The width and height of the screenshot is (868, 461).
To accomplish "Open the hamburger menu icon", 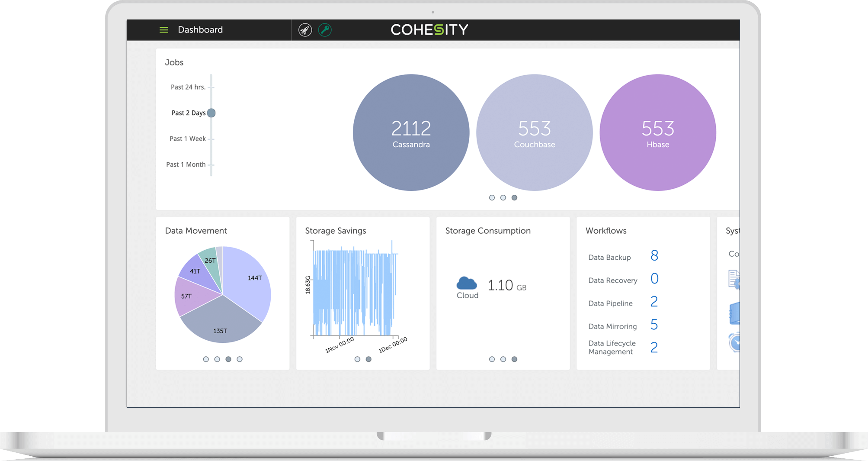I will [163, 30].
